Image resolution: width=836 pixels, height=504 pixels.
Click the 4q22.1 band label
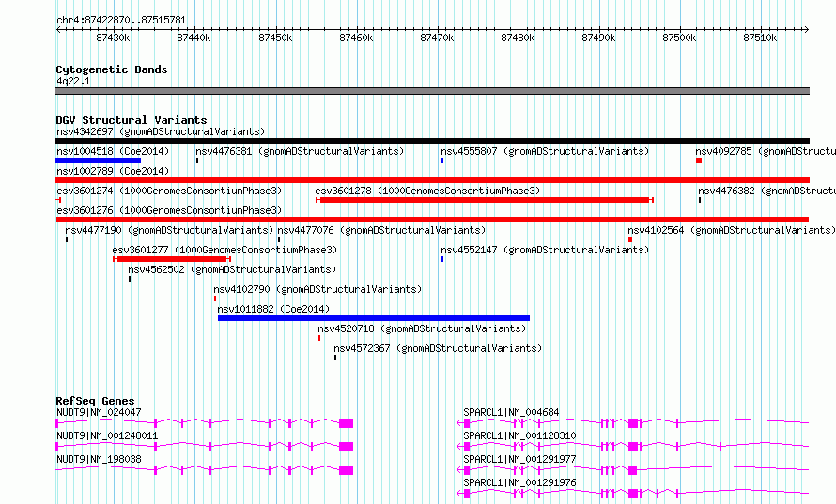(73, 81)
